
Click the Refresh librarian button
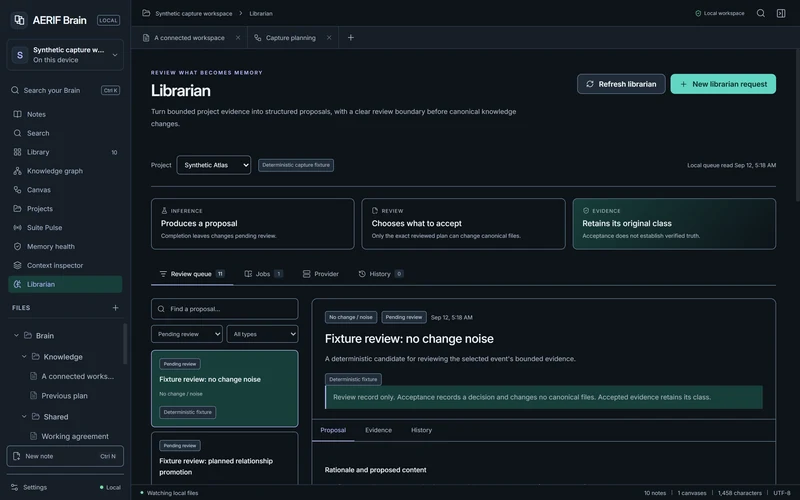tap(621, 84)
